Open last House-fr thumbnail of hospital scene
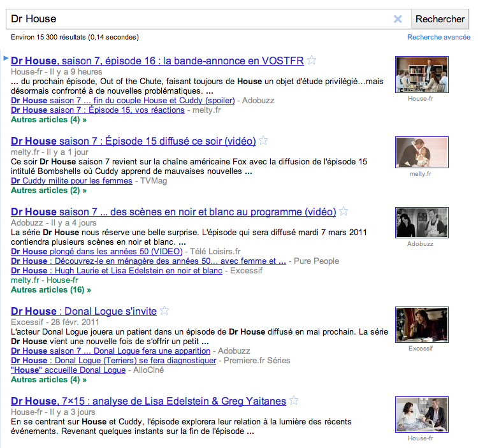The height and width of the screenshot is (448, 478). point(422,414)
